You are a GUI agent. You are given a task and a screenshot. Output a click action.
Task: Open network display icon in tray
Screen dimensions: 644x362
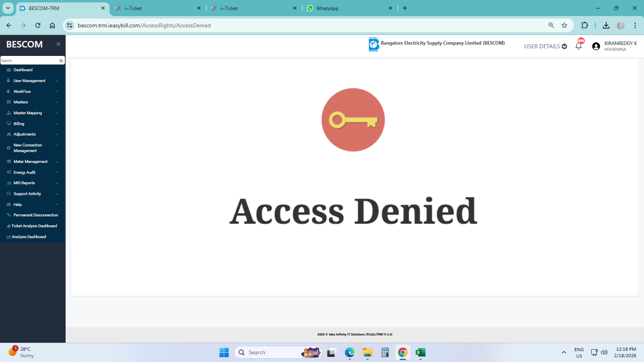pyautogui.click(x=594, y=353)
